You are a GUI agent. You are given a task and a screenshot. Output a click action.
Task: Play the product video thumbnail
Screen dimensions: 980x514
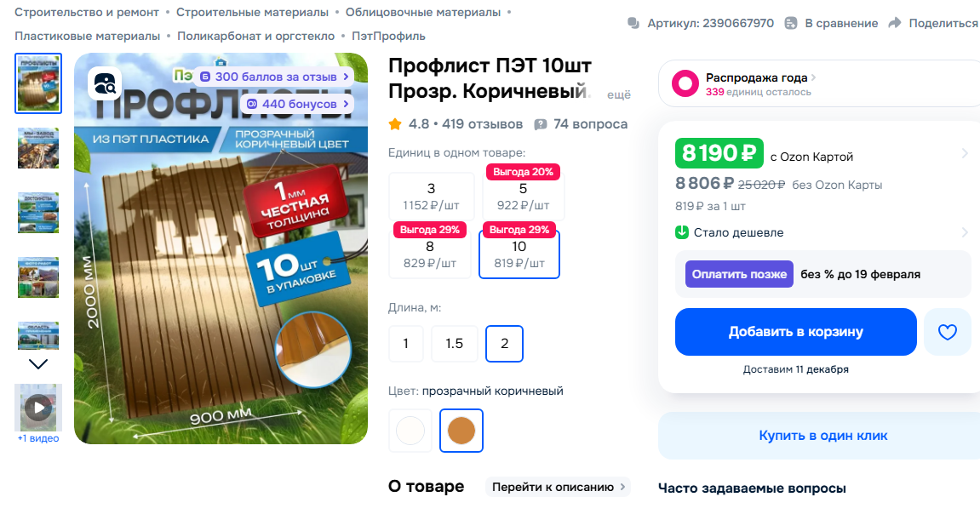click(x=38, y=408)
